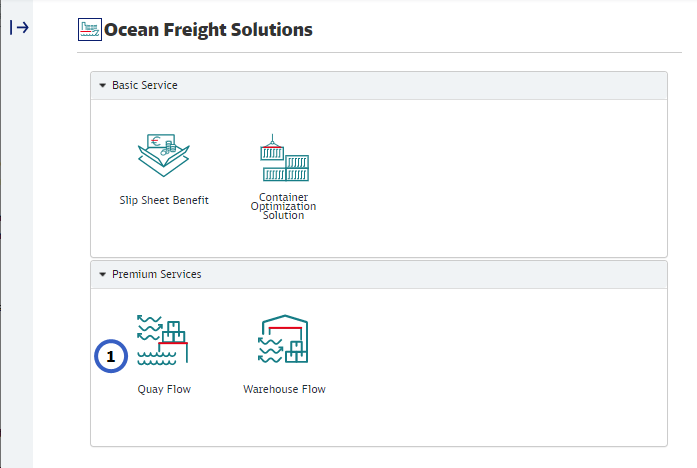The width and height of the screenshot is (697, 468).
Task: Collapse the Premium Services section triangle
Action: pyautogui.click(x=103, y=274)
